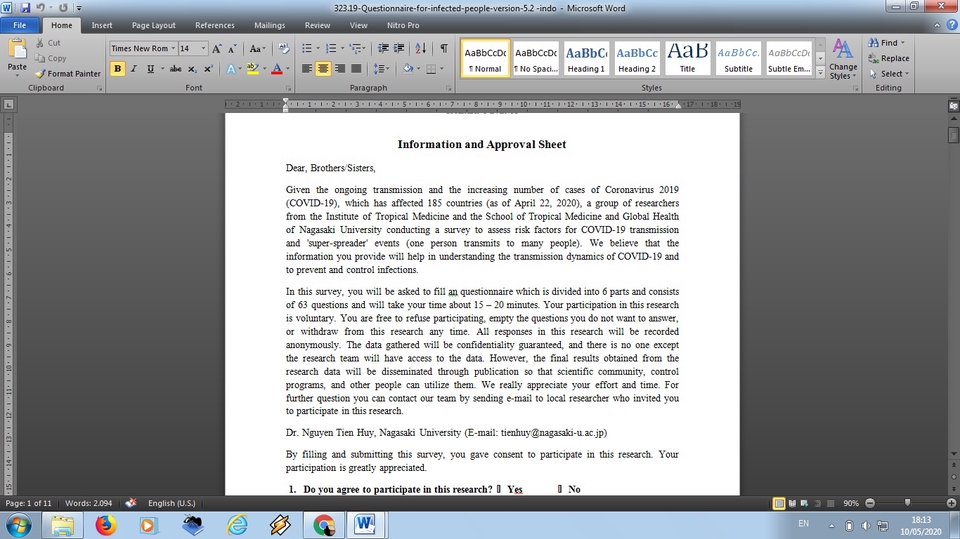Screen dimensions: 960x539
Task: Click the Clear Formatting icon
Action: [x=283, y=48]
